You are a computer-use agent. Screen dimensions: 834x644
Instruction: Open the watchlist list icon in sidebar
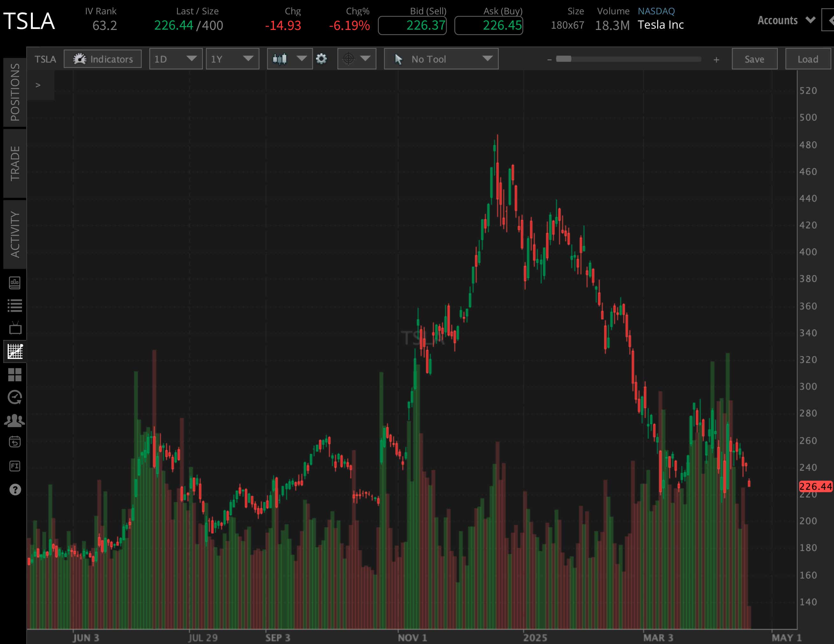15,305
